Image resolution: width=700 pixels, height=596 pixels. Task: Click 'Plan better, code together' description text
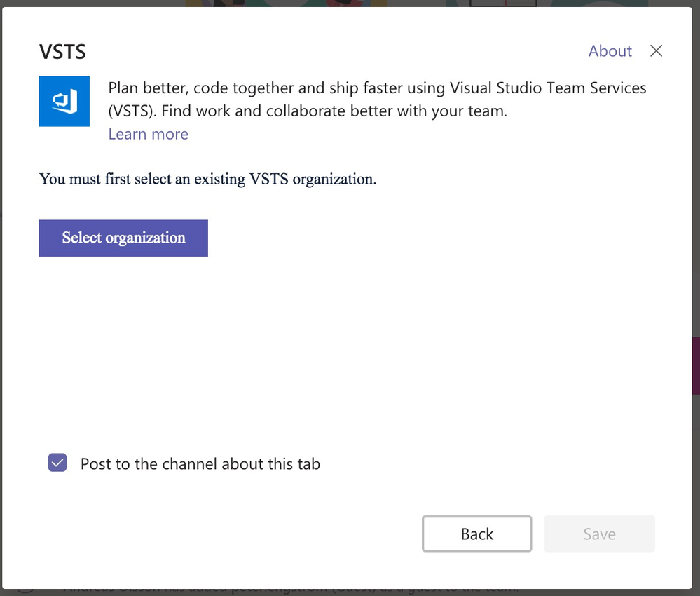377,99
